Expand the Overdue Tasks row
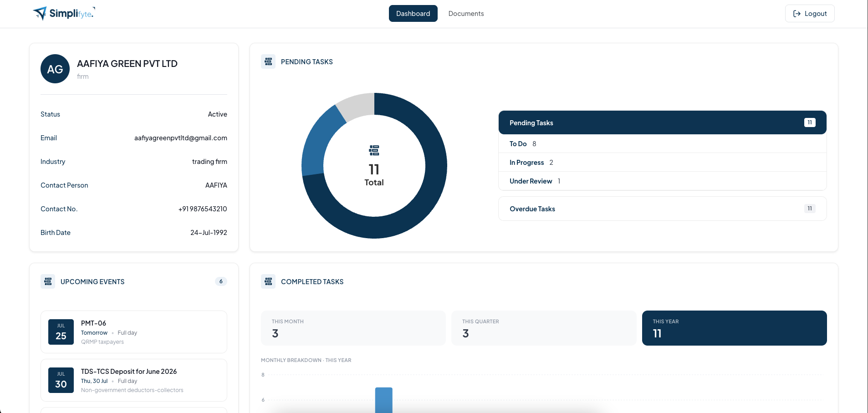The image size is (868, 413). (x=663, y=209)
